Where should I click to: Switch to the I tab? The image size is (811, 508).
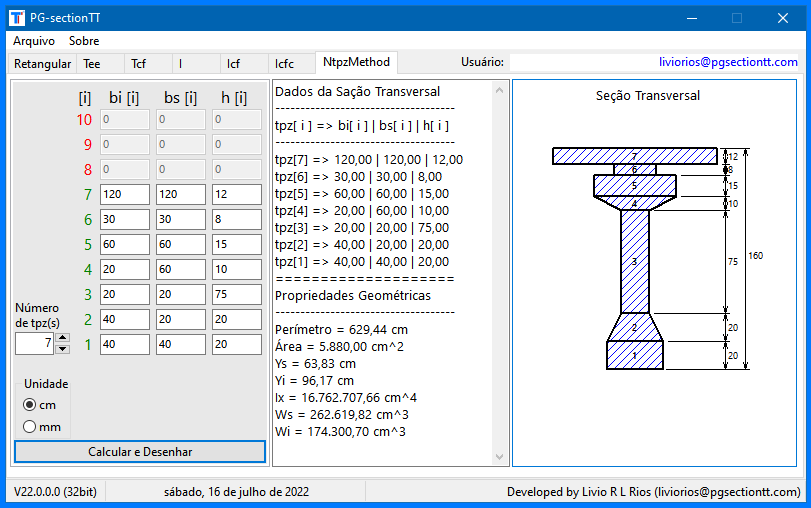(196, 64)
